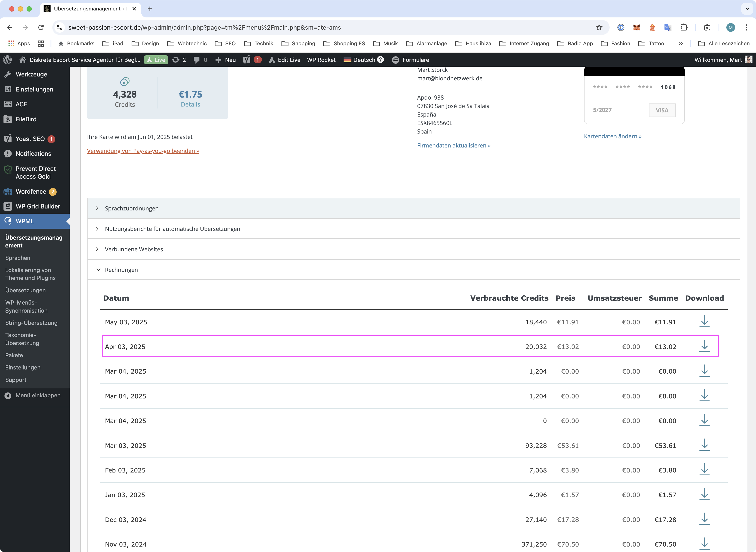This screenshot has height=552, width=756.
Task: Open Taxonomie-Übersetzung submenu
Action: coord(22,339)
